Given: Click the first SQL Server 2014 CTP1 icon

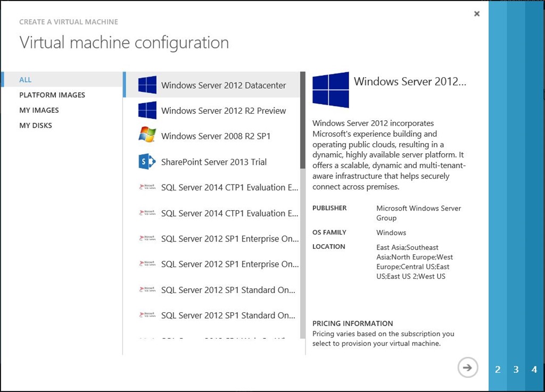Looking at the screenshot, I should click(x=147, y=187).
